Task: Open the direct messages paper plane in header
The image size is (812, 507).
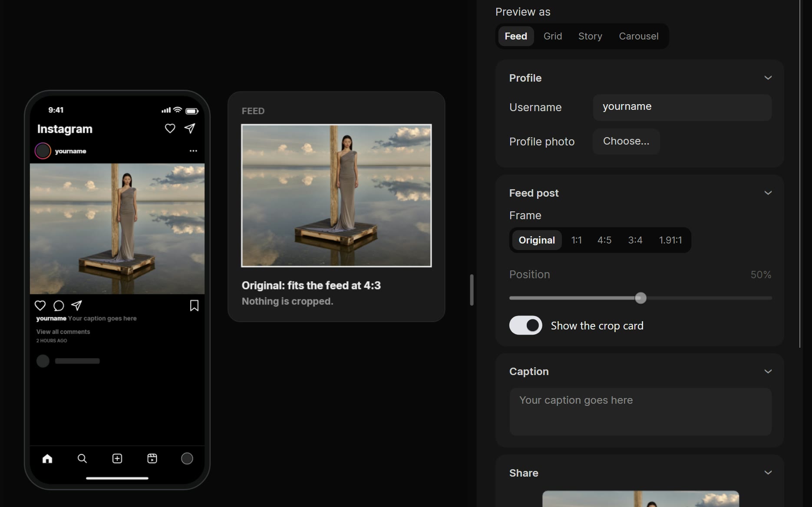Action: (x=190, y=128)
